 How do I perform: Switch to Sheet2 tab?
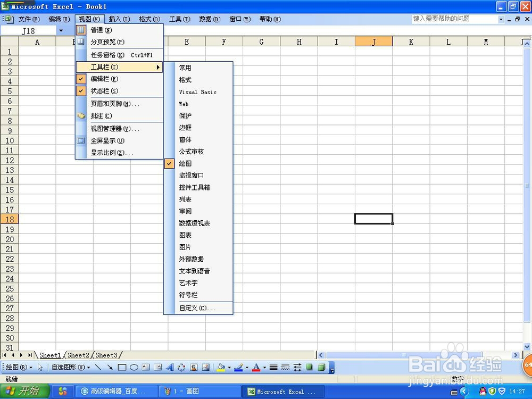78,355
